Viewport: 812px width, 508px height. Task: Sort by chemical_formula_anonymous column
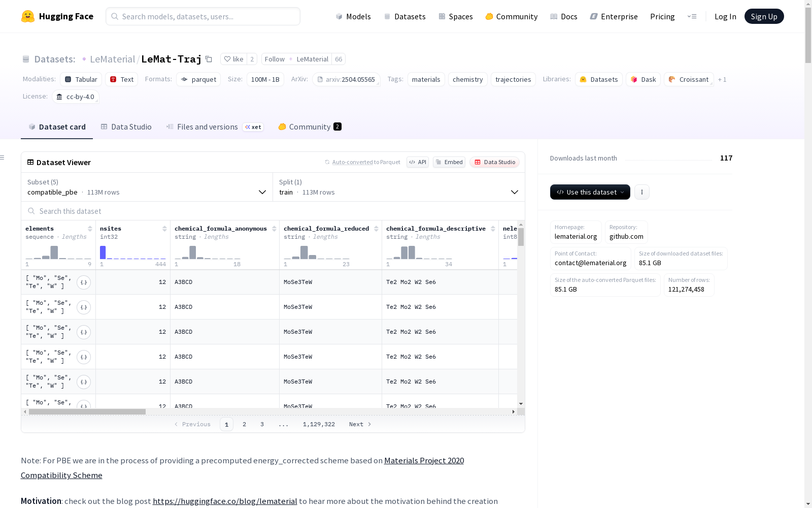(274, 229)
